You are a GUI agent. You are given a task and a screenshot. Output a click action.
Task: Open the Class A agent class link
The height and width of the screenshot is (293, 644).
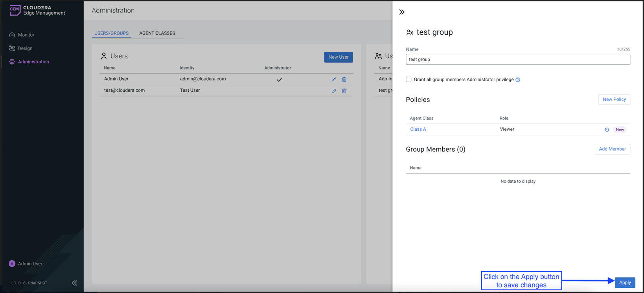coord(418,129)
